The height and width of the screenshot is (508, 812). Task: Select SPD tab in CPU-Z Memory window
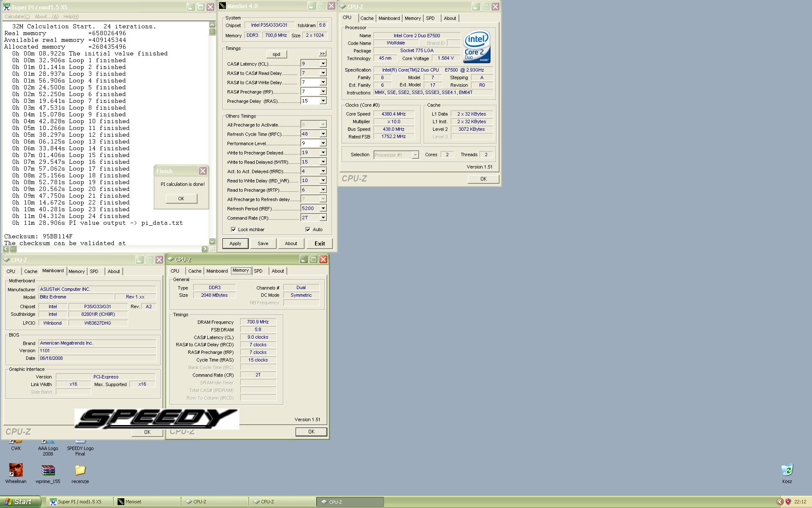pos(258,271)
